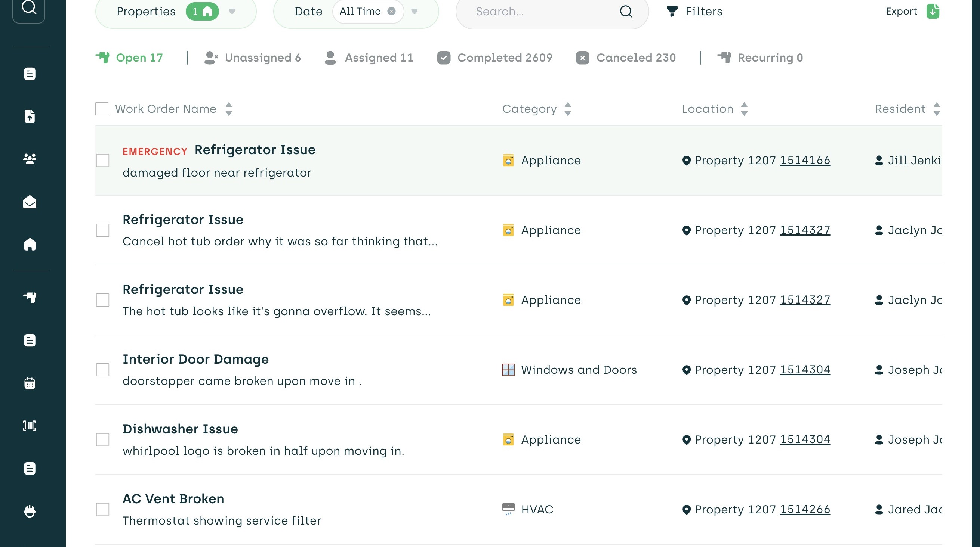Open the calendar sidebar icon
980x547 pixels.
pyautogui.click(x=30, y=383)
